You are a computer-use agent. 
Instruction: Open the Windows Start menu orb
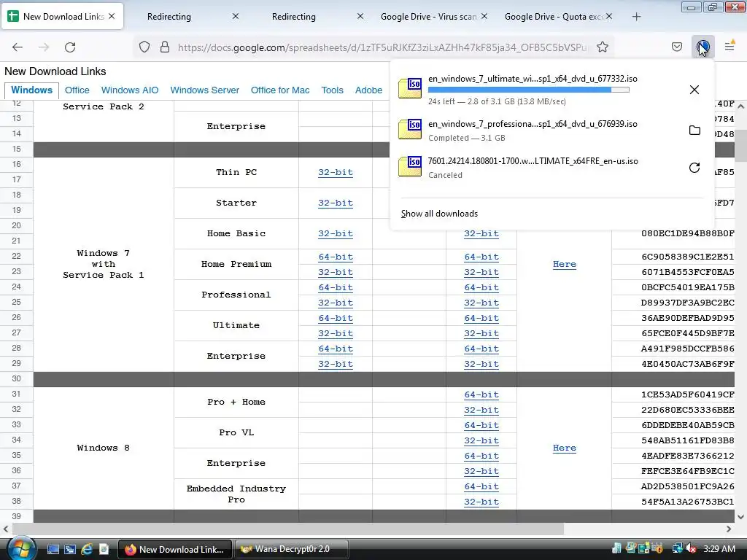click(21, 548)
